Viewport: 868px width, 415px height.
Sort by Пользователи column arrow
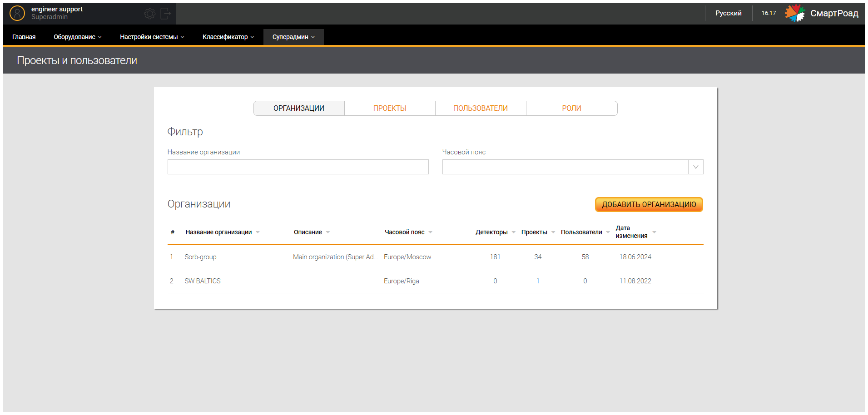pos(608,232)
